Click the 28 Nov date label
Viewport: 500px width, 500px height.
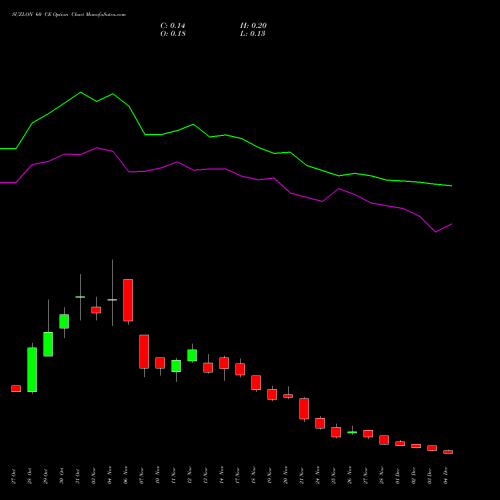pyautogui.click(x=382, y=476)
